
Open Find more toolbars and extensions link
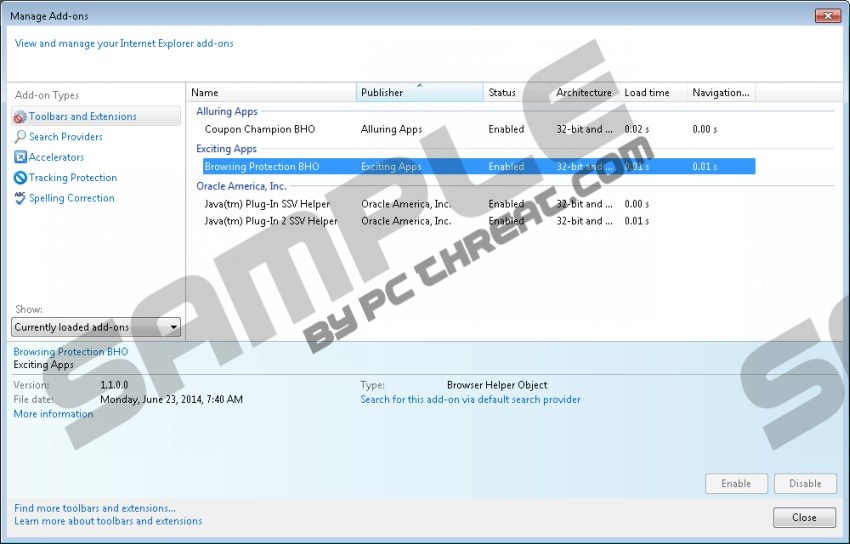click(95, 508)
